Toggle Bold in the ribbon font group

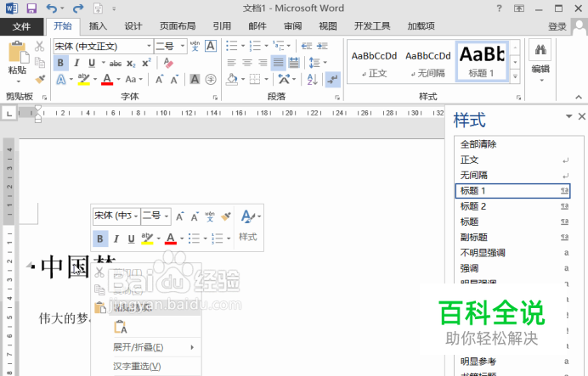point(60,63)
